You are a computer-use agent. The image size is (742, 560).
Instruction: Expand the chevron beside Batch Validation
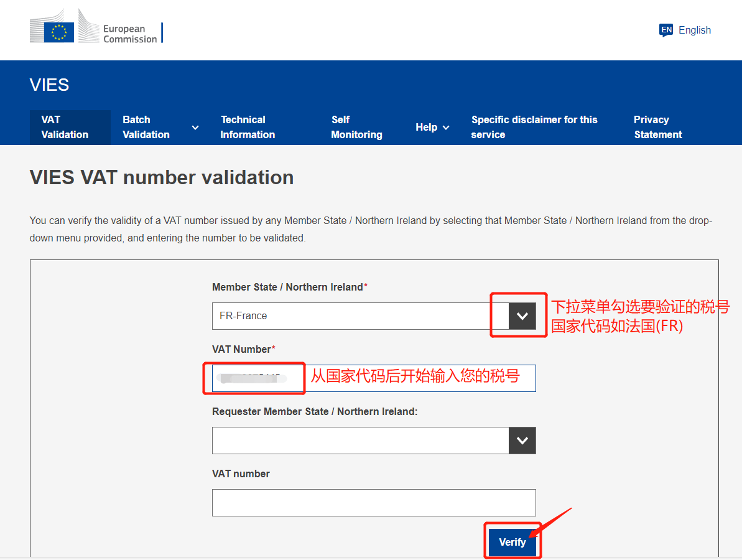(x=195, y=128)
